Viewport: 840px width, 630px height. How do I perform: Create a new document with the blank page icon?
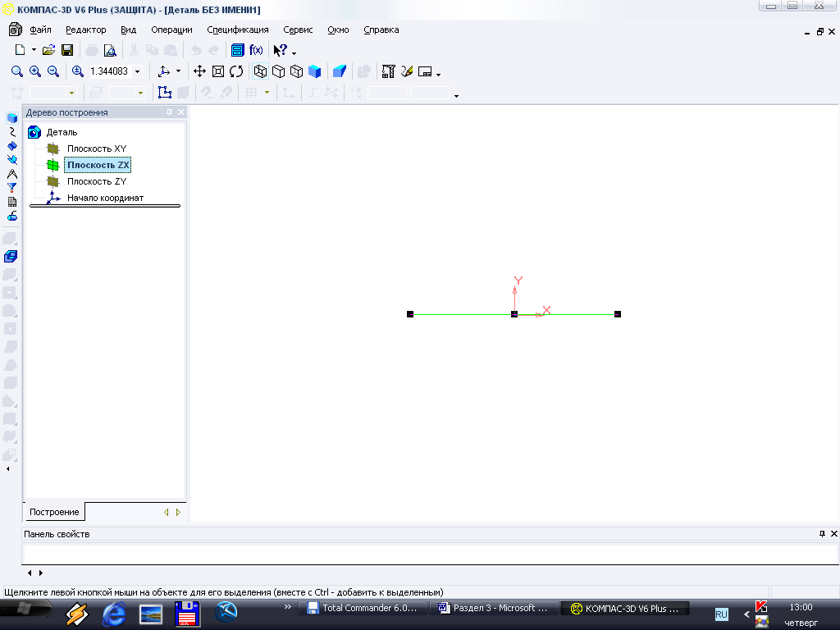(x=20, y=50)
